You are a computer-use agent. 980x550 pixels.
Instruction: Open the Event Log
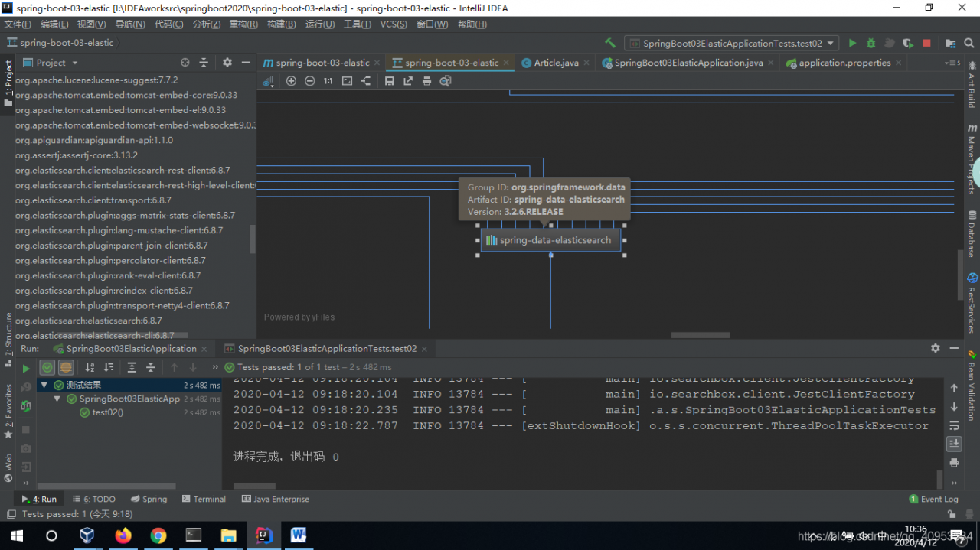coord(933,499)
